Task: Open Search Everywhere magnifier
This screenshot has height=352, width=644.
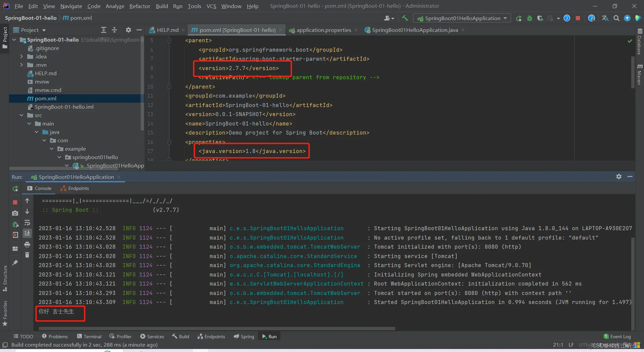Action: (616, 18)
